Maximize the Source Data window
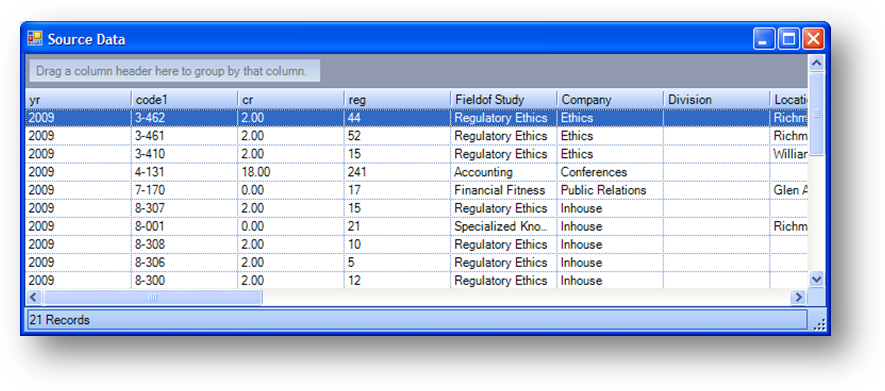This screenshot has height=391, width=885. coord(788,39)
